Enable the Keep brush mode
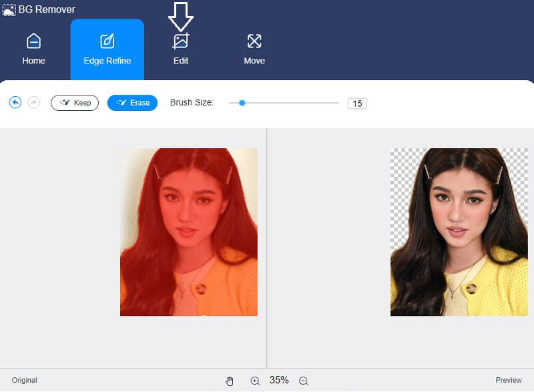 point(75,102)
